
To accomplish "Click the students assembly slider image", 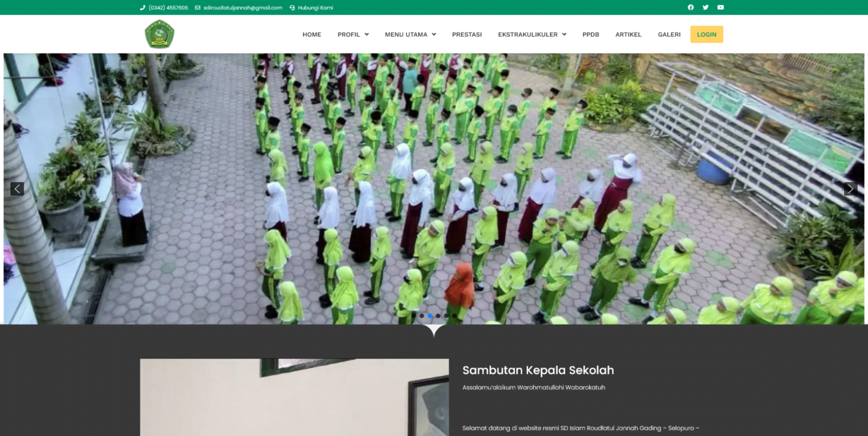I will [x=434, y=189].
